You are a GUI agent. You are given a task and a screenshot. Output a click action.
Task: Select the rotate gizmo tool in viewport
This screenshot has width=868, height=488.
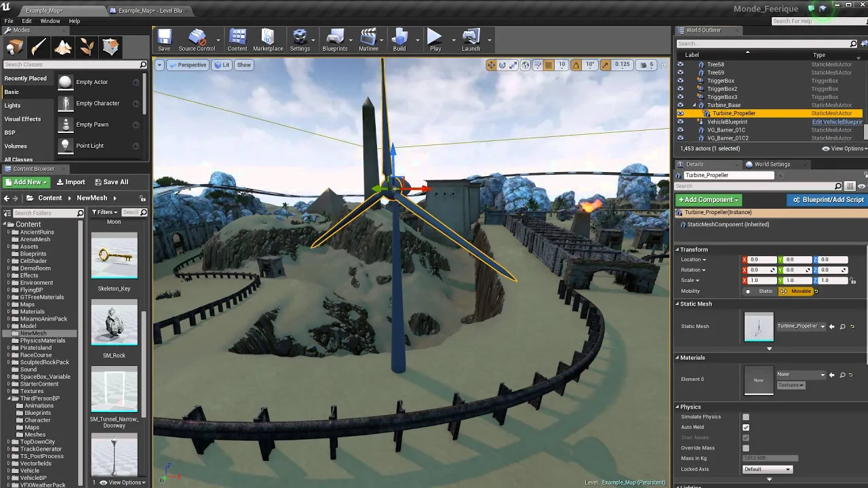pos(502,65)
